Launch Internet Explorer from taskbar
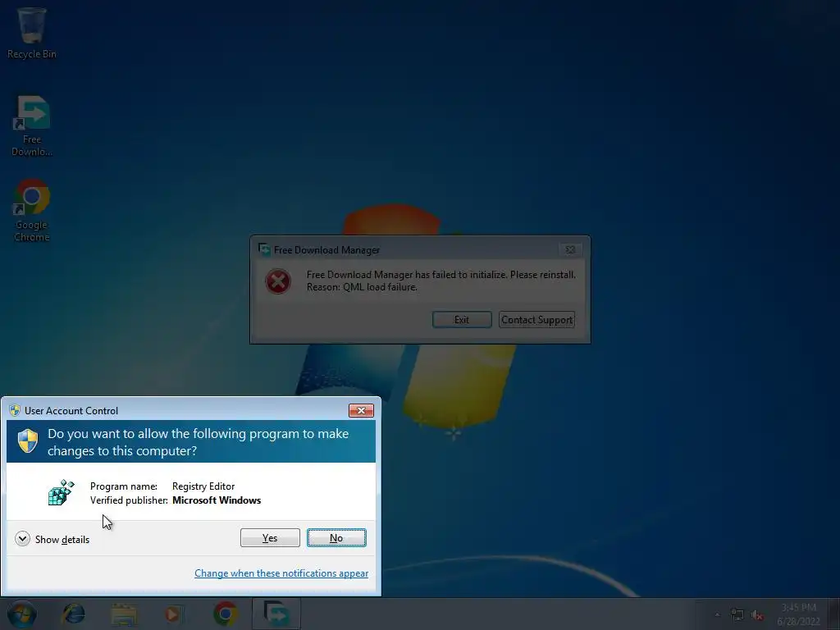Image resolution: width=840 pixels, height=630 pixels. (x=73, y=614)
